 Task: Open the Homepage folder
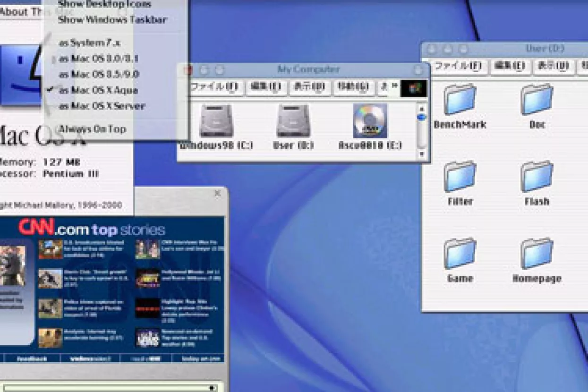point(537,254)
